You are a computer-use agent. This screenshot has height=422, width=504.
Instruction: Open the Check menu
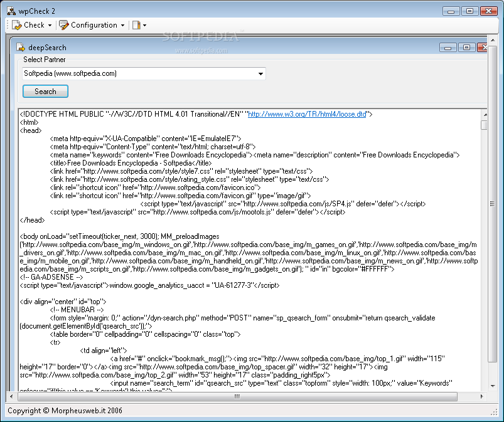pos(31,25)
